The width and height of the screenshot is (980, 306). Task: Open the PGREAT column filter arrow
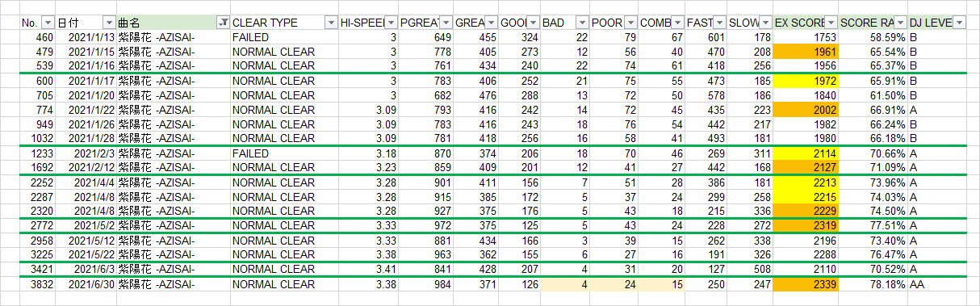[x=446, y=23]
